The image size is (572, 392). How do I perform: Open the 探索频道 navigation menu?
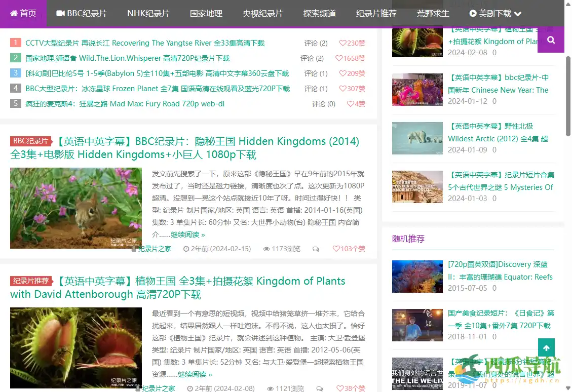click(x=319, y=14)
